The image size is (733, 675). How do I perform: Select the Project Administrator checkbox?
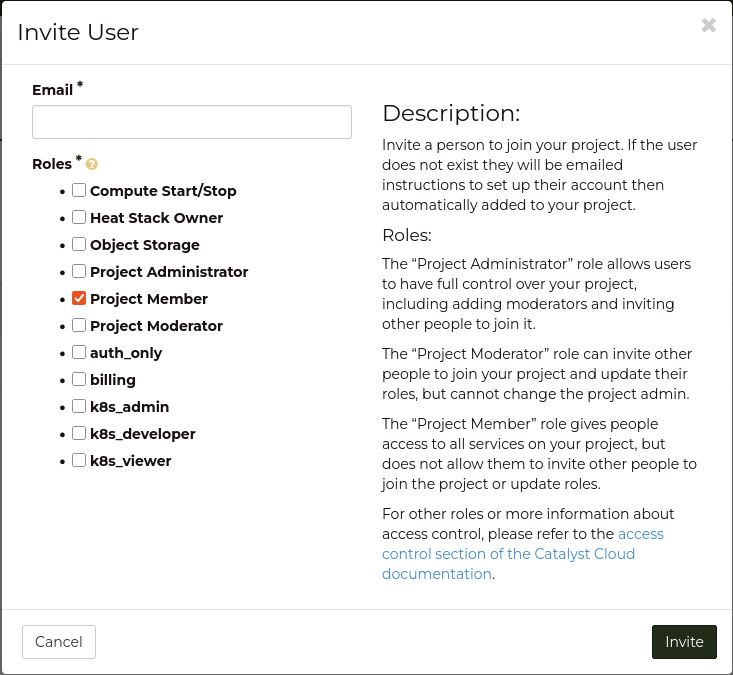click(79, 271)
